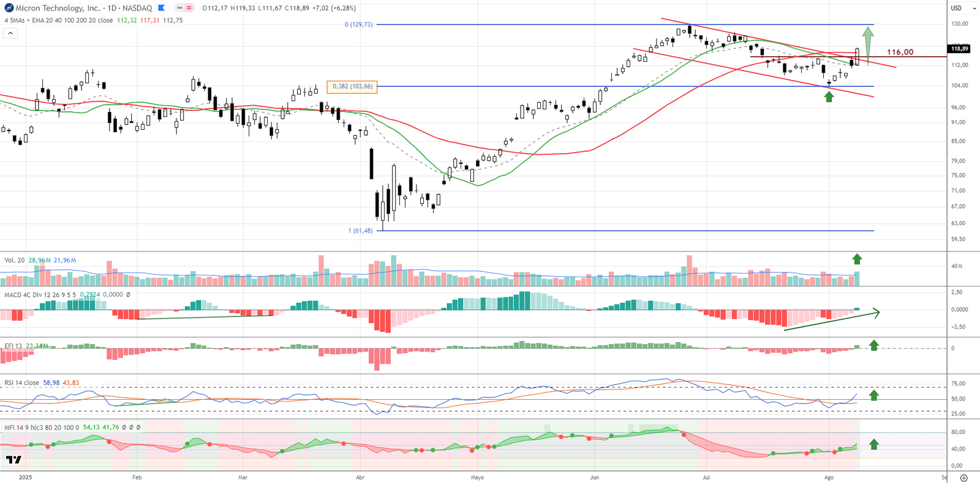This screenshot has width=980, height=483.
Task: Click the Mayo label on the time axis
Action: (477, 477)
